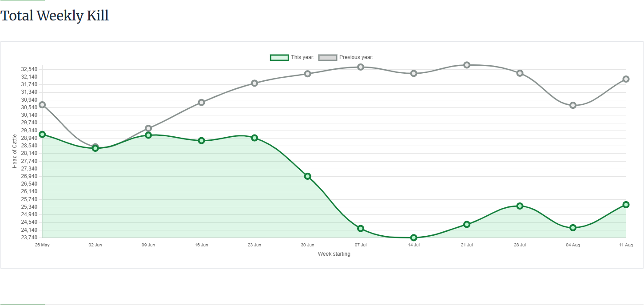This screenshot has width=644, height=305.
Task: Select previous year's 11 Aug data point
Action: point(626,79)
